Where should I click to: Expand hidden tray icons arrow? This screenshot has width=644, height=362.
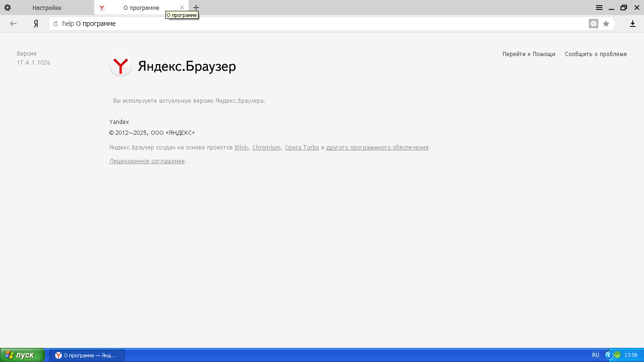(x=608, y=355)
